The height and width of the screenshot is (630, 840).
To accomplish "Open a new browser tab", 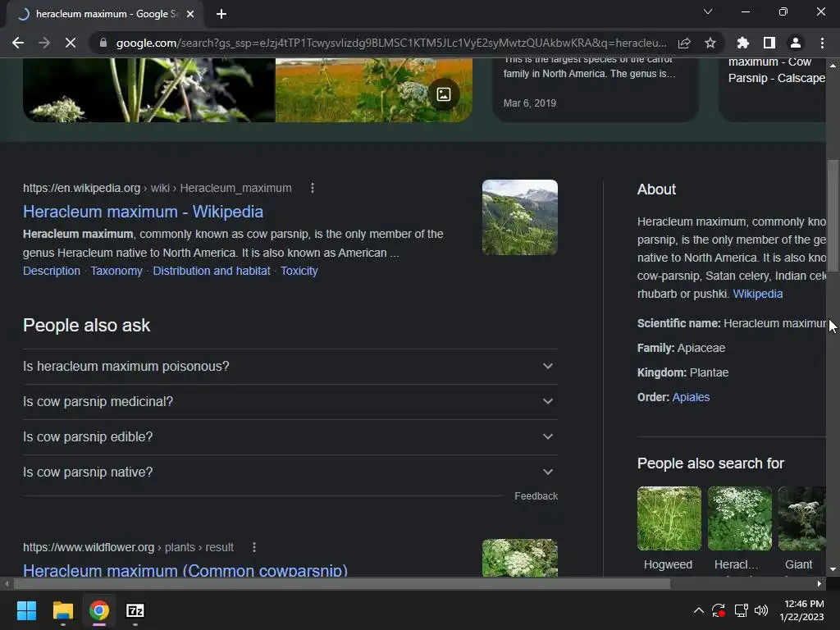I will (x=221, y=14).
